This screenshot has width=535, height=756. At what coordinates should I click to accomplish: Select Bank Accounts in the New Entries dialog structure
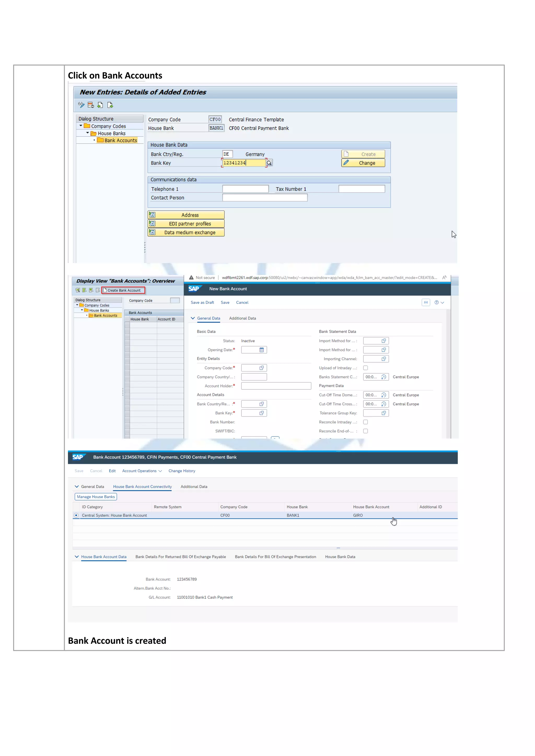(x=121, y=140)
